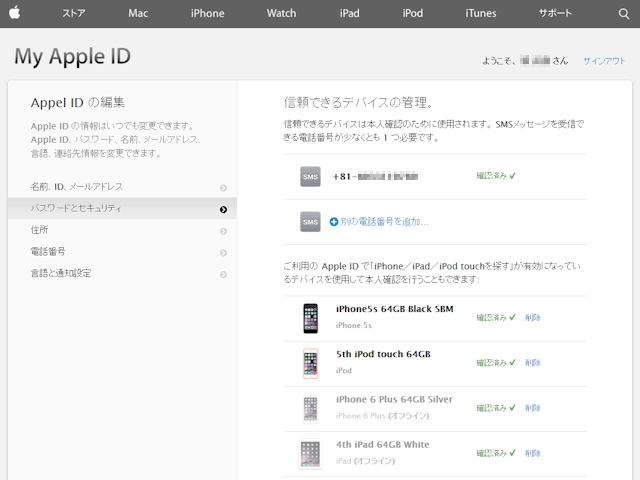
Task: Click iPhone5s 64GB Black SBM device name
Action: 395,309
